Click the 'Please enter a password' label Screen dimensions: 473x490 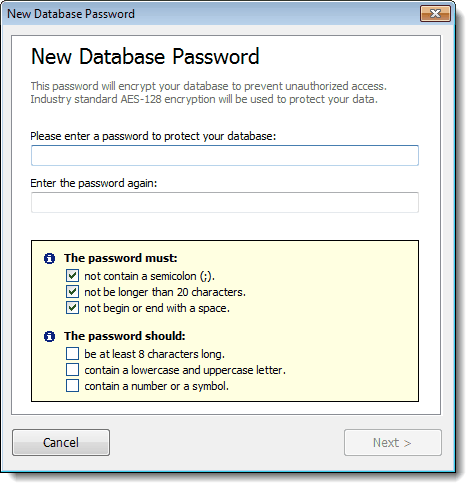pyautogui.click(x=153, y=136)
